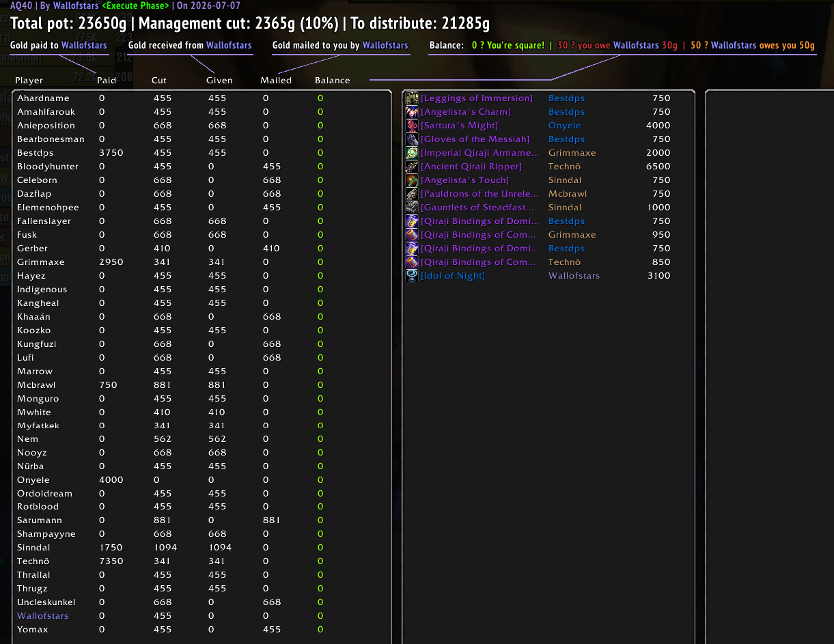The width and height of the screenshot is (834, 644).
Task: Select the Yomax player row
Action: tap(201, 630)
